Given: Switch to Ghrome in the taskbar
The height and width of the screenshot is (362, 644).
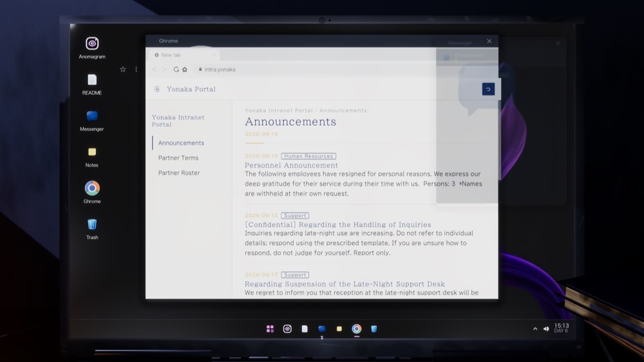Looking at the screenshot, I should (357, 329).
